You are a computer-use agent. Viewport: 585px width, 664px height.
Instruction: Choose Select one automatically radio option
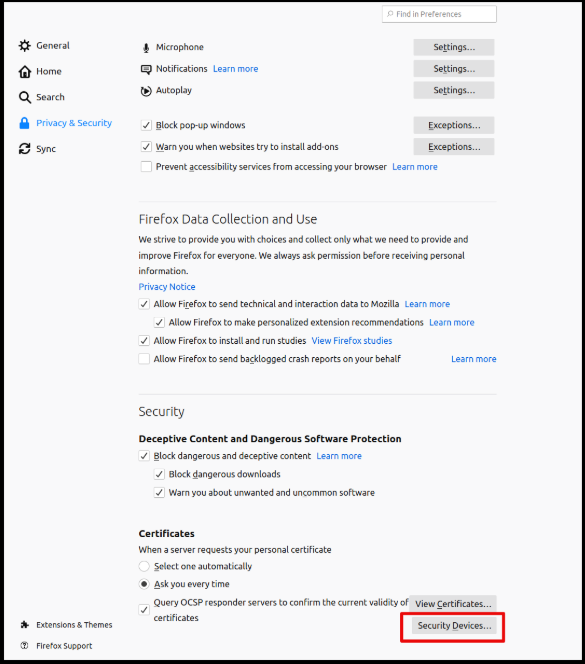[144, 566]
